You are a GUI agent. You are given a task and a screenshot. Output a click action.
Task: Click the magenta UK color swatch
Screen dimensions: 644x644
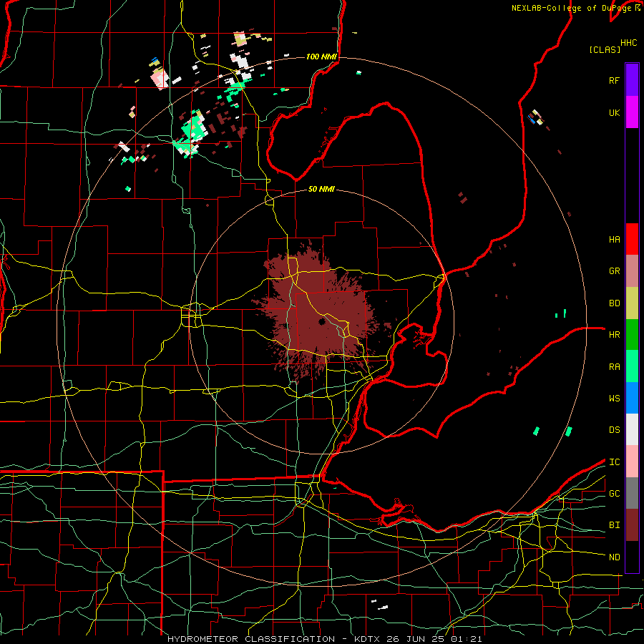click(632, 112)
